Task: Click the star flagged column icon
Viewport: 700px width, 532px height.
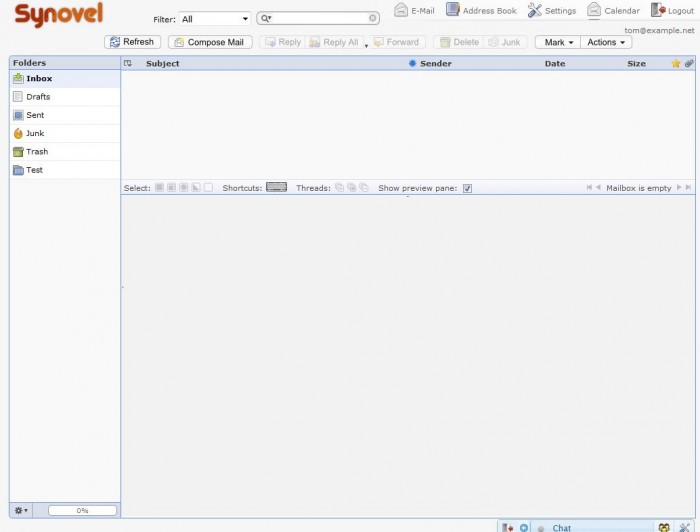Action: 675,63
